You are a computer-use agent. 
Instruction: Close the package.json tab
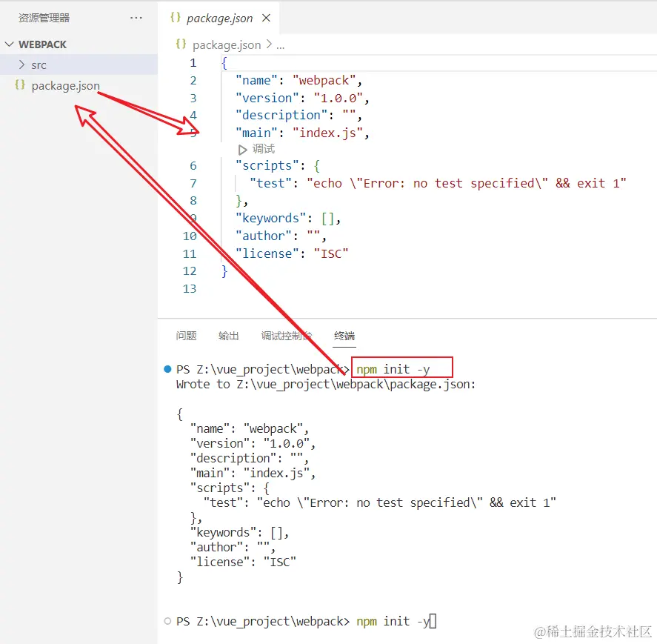click(266, 18)
